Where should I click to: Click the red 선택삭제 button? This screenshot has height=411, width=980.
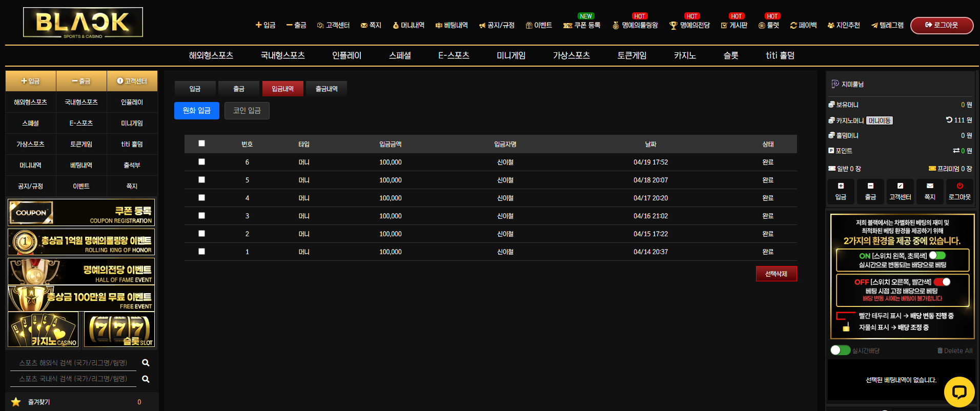(776, 274)
